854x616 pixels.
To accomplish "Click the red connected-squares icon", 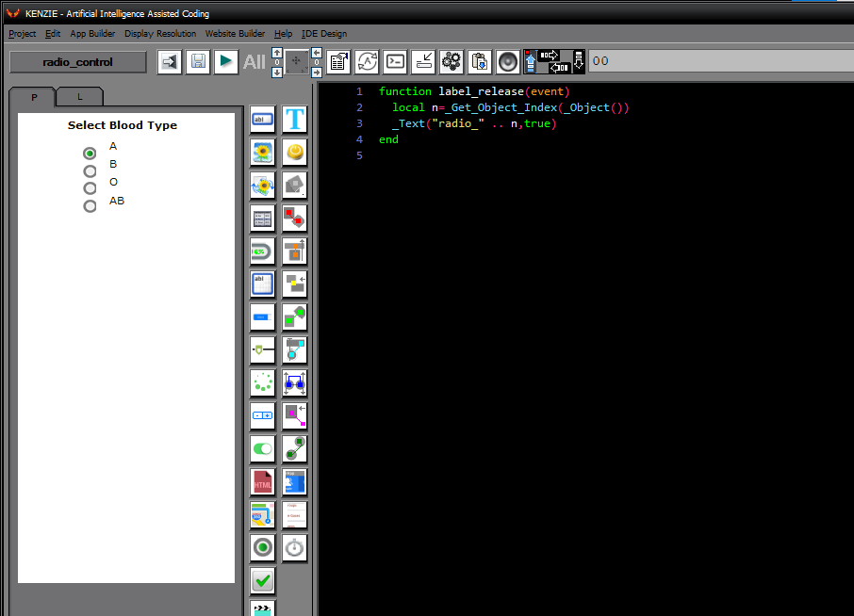I will [295, 219].
